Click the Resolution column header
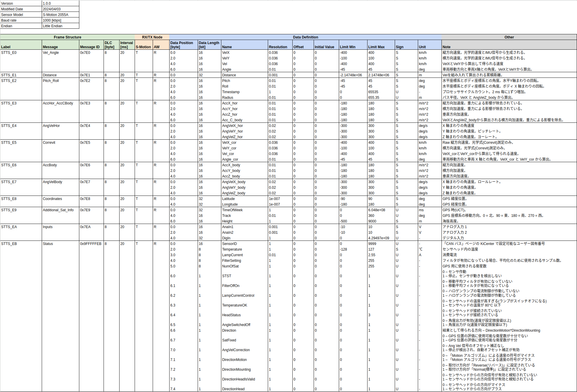 [x=280, y=45]
